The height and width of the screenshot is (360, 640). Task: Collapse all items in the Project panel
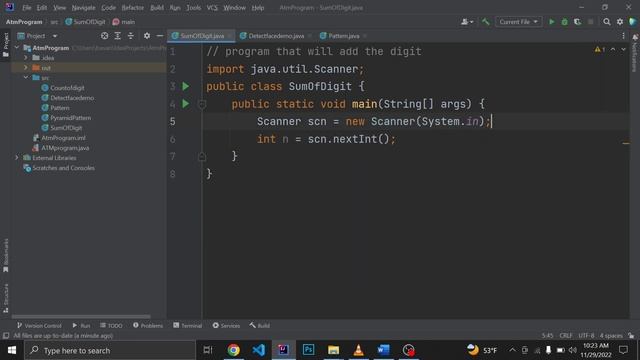click(x=131, y=36)
